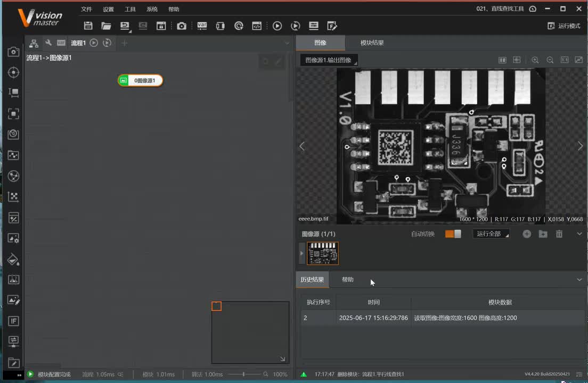Select the PCB image thumbnail
This screenshot has height=383, width=588.
tap(323, 253)
